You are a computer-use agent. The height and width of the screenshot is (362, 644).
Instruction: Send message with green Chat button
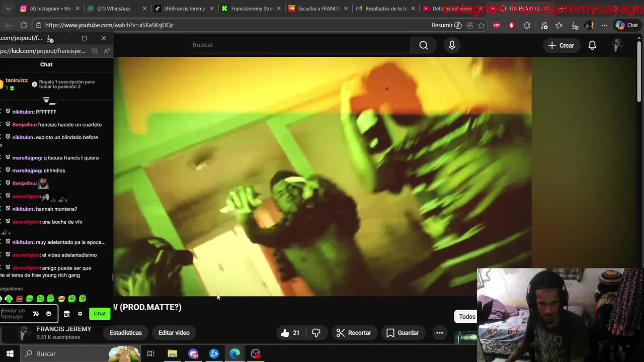coord(100,314)
